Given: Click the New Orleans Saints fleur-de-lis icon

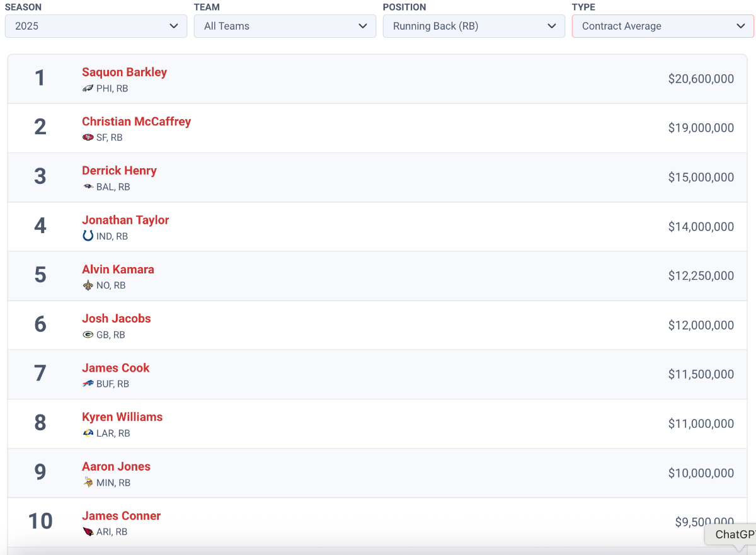Looking at the screenshot, I should click(x=88, y=285).
